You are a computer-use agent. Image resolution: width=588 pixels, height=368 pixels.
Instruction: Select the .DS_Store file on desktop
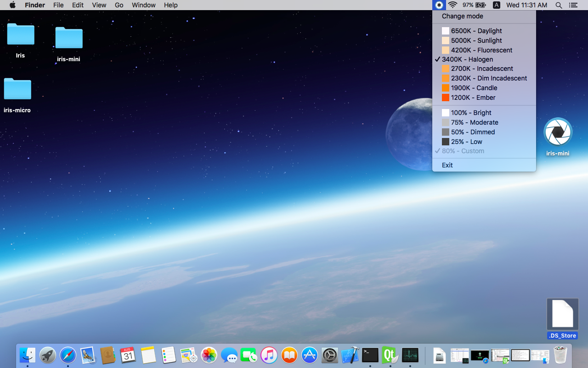coord(563,314)
